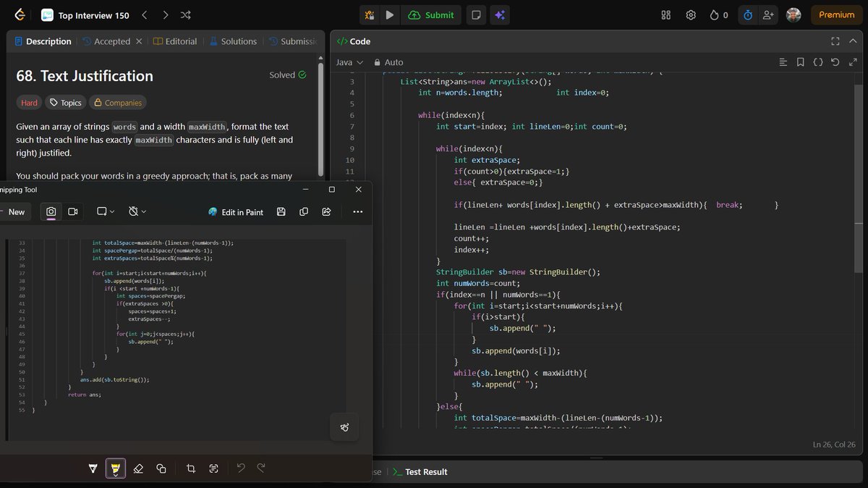This screenshot has height=488, width=868.
Task: Click the streak flame counter
Action: pos(719,14)
